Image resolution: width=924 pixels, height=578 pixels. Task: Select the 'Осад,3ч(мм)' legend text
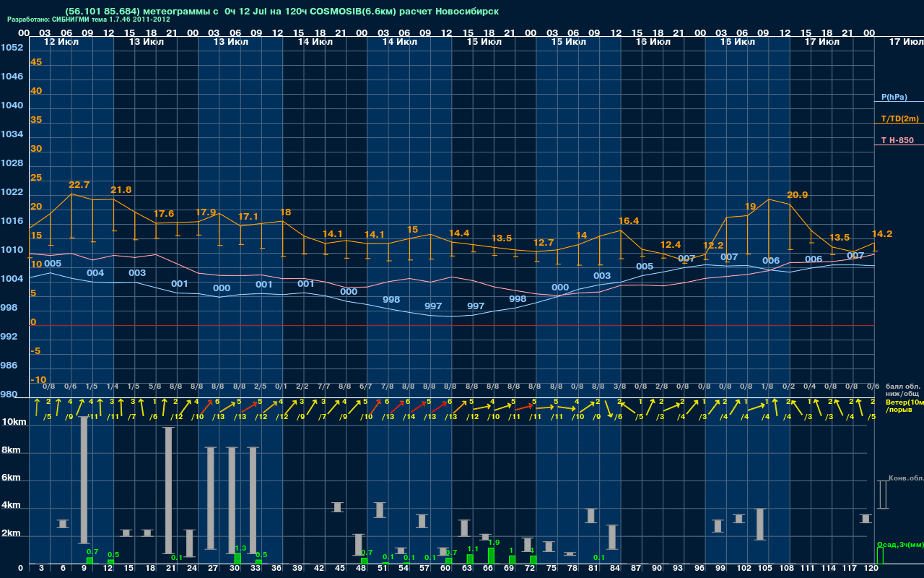[900, 544]
